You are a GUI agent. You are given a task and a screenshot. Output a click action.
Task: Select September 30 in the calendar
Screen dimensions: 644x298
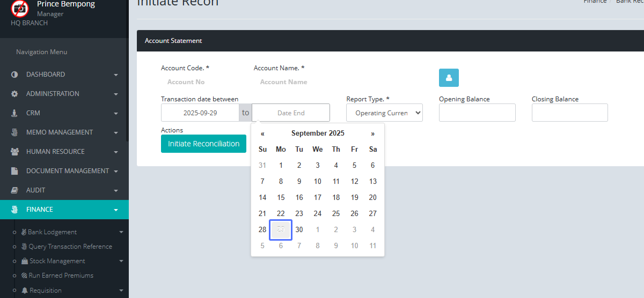tap(299, 229)
